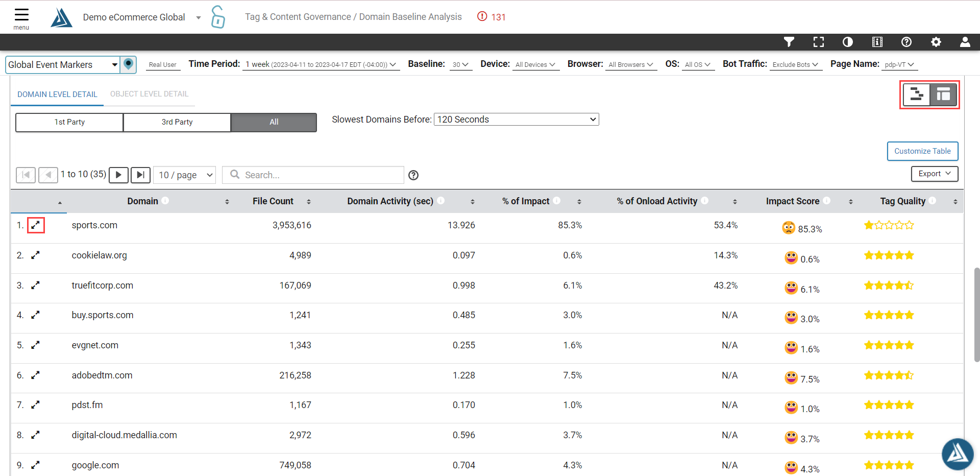This screenshot has width=980, height=476.
Task: Click the map marker pin button
Action: coord(129,64)
